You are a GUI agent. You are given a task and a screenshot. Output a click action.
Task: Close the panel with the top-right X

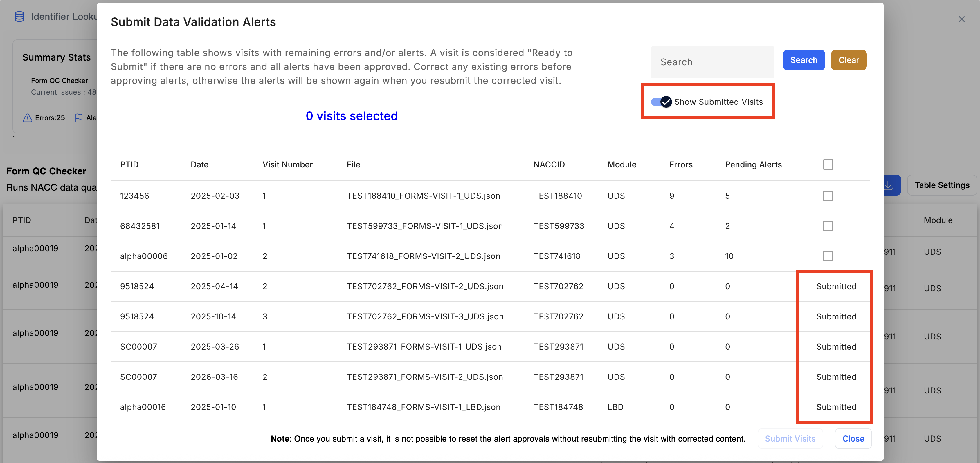962,19
